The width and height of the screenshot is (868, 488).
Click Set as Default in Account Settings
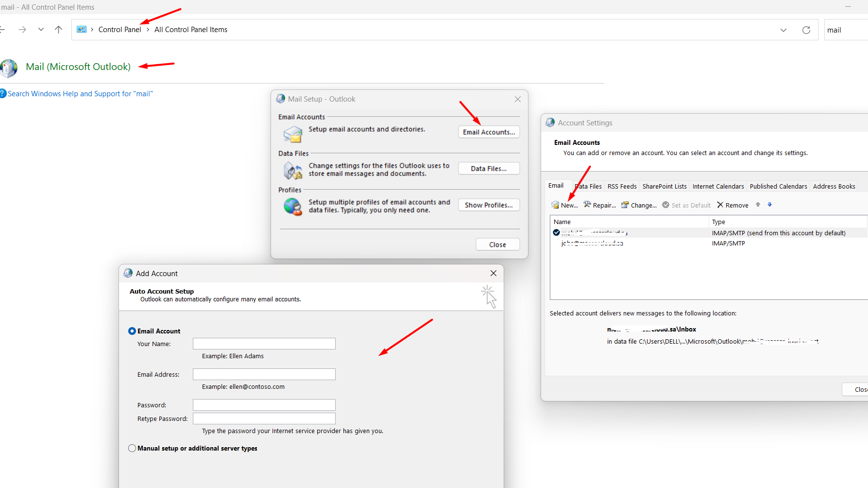pyautogui.click(x=686, y=205)
